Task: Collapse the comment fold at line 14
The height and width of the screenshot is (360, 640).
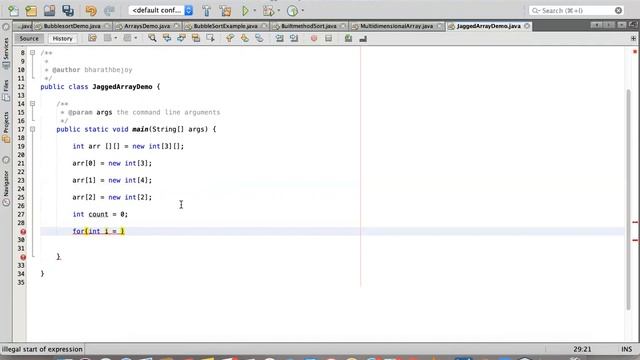Action: coord(33,104)
